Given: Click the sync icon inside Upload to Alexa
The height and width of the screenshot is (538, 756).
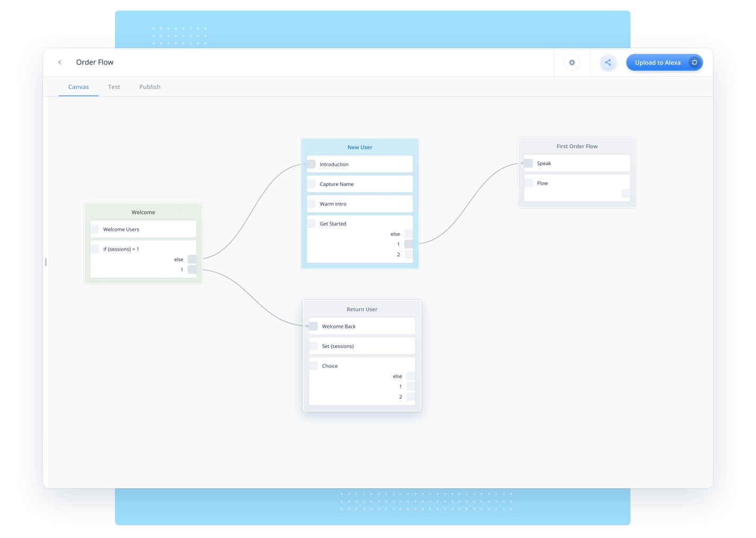Looking at the screenshot, I should point(694,62).
